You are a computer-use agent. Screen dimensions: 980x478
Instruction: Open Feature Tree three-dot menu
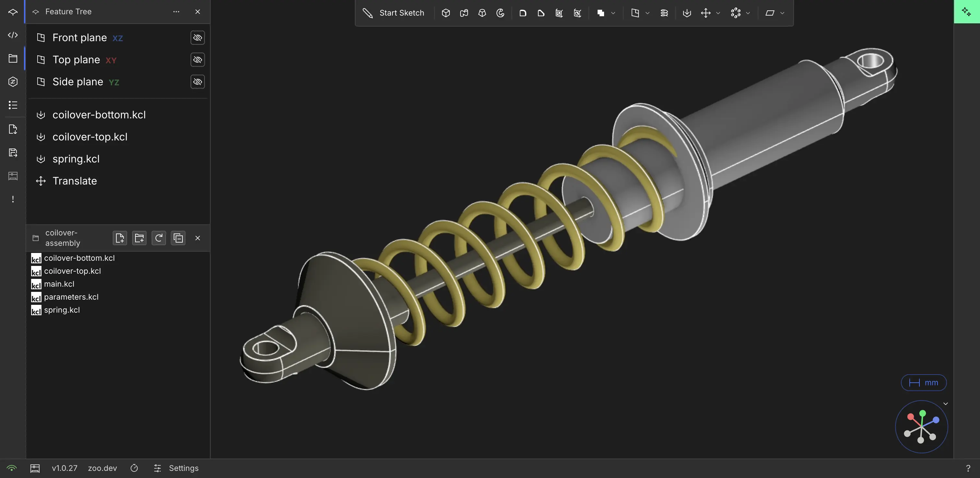point(176,12)
